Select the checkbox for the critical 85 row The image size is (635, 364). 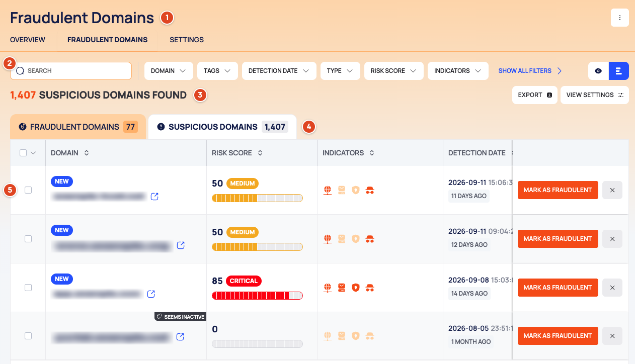coord(28,288)
